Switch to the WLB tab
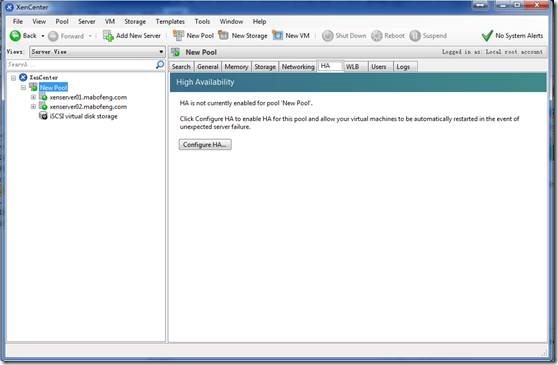 click(356, 67)
